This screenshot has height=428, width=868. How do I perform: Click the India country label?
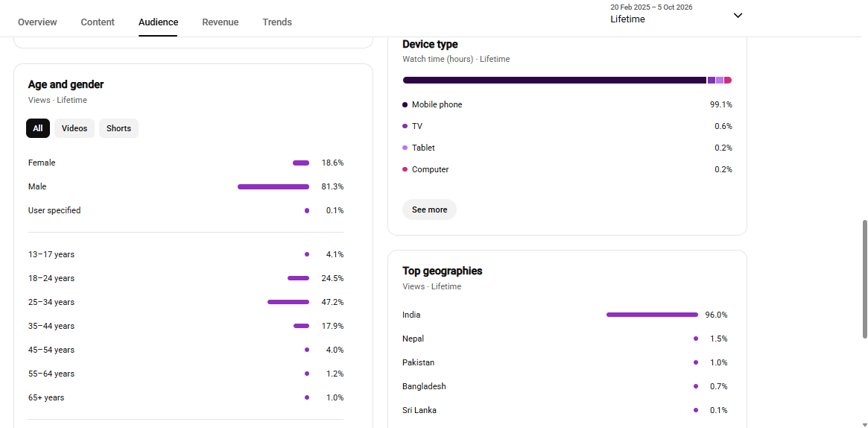[x=411, y=315]
